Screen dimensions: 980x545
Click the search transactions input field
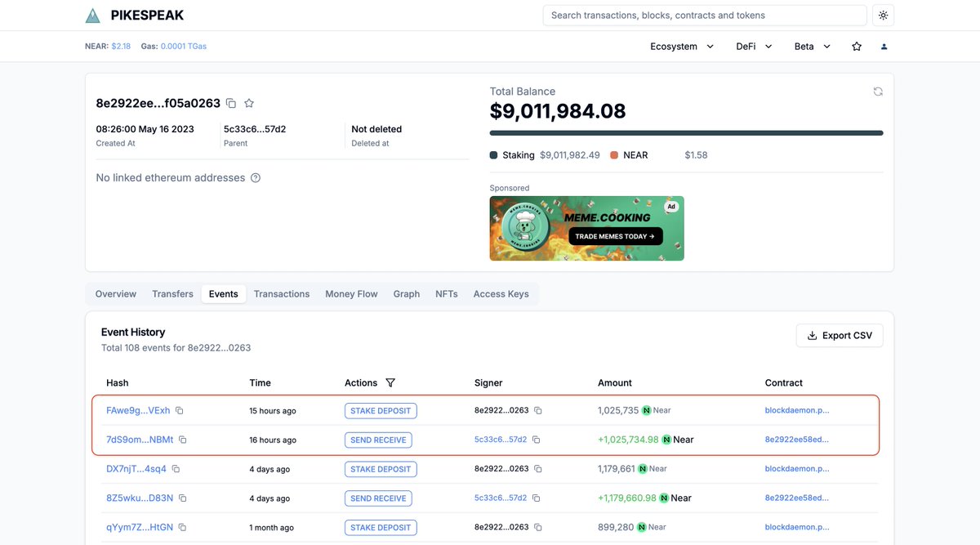pos(704,15)
